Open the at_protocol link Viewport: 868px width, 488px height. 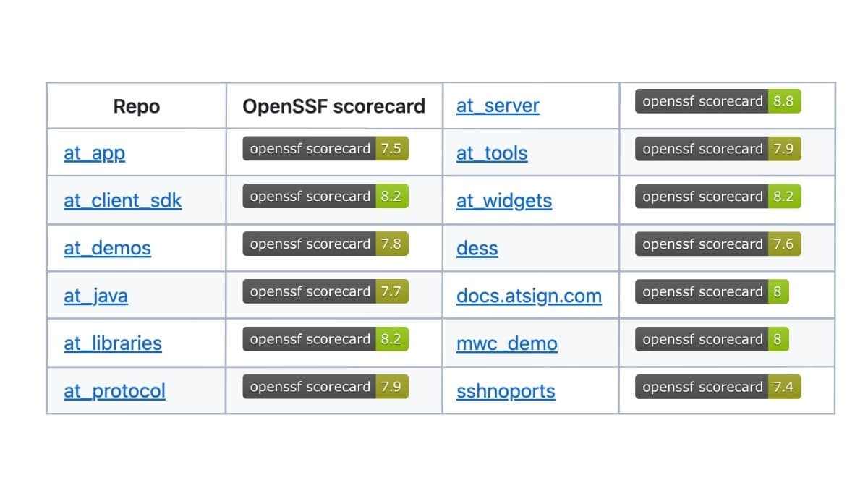click(114, 391)
